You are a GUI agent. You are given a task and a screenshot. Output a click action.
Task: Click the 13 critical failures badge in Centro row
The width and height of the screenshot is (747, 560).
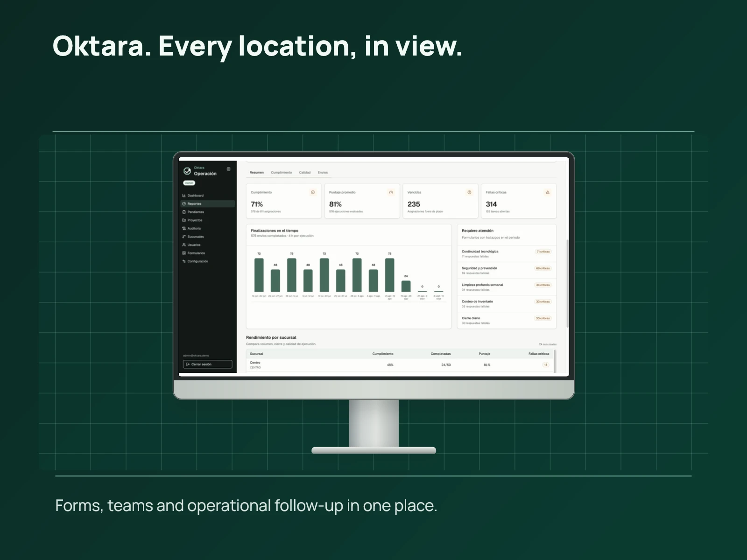(546, 365)
